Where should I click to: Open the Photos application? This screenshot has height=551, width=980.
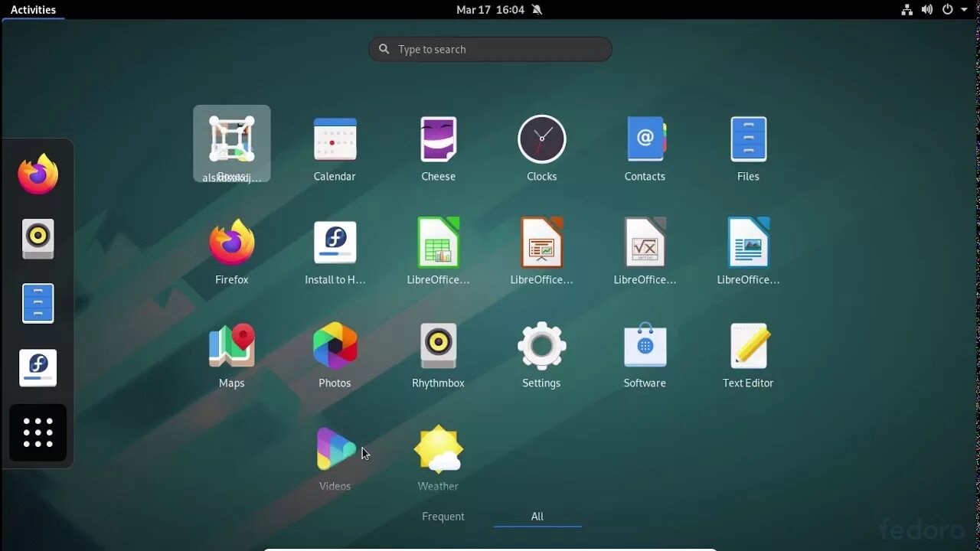pos(335,346)
